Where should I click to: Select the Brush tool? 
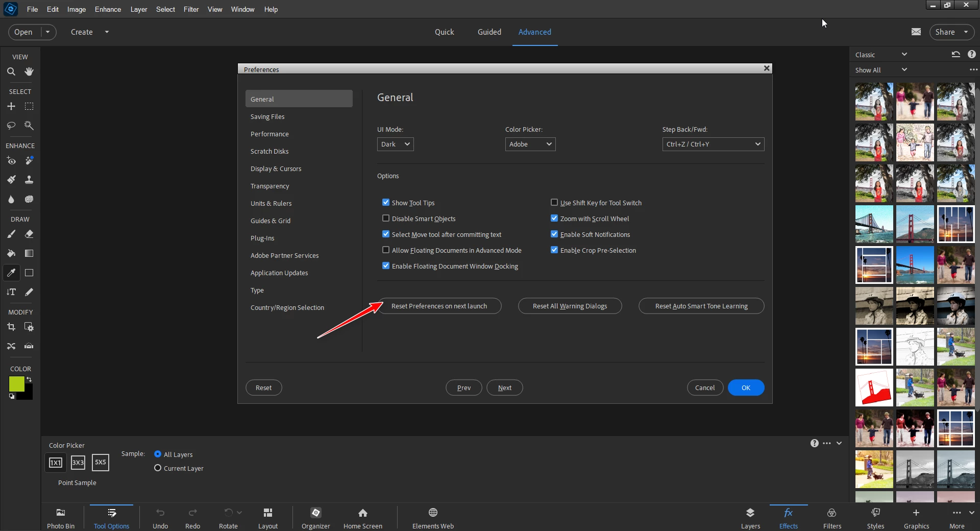pyautogui.click(x=11, y=234)
